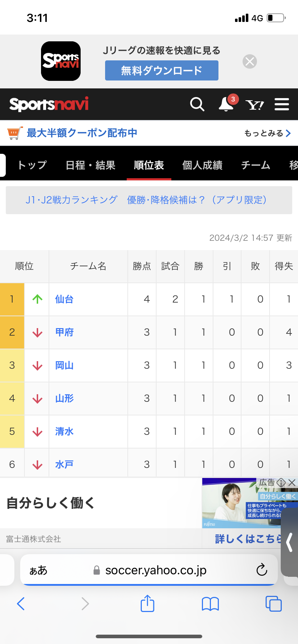The image size is (298, 644).
Task: Go back with Safari back arrow
Action: (21, 604)
